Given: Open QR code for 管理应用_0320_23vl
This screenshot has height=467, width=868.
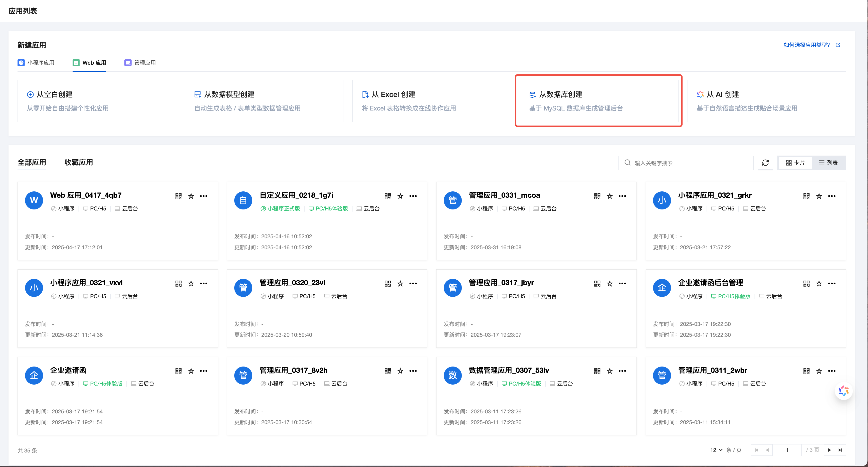Looking at the screenshot, I should 387,284.
